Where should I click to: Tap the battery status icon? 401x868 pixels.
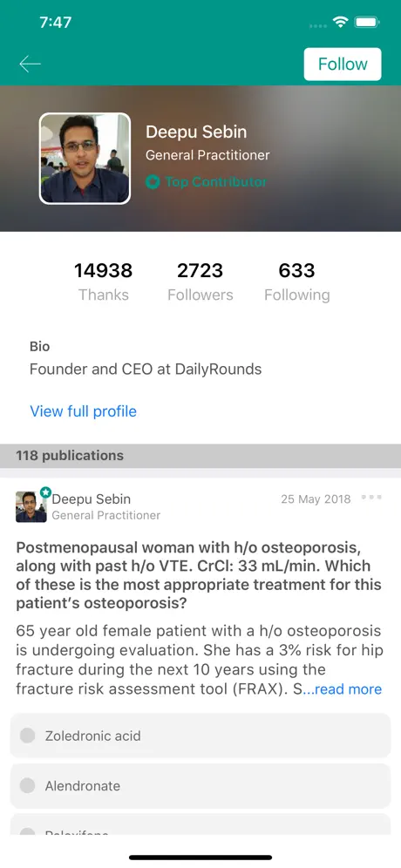[367, 22]
